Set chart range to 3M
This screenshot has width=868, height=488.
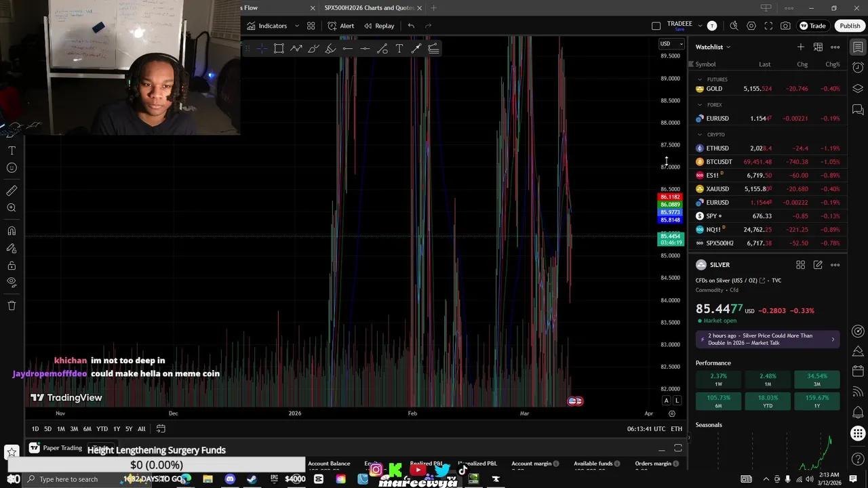[x=74, y=428]
